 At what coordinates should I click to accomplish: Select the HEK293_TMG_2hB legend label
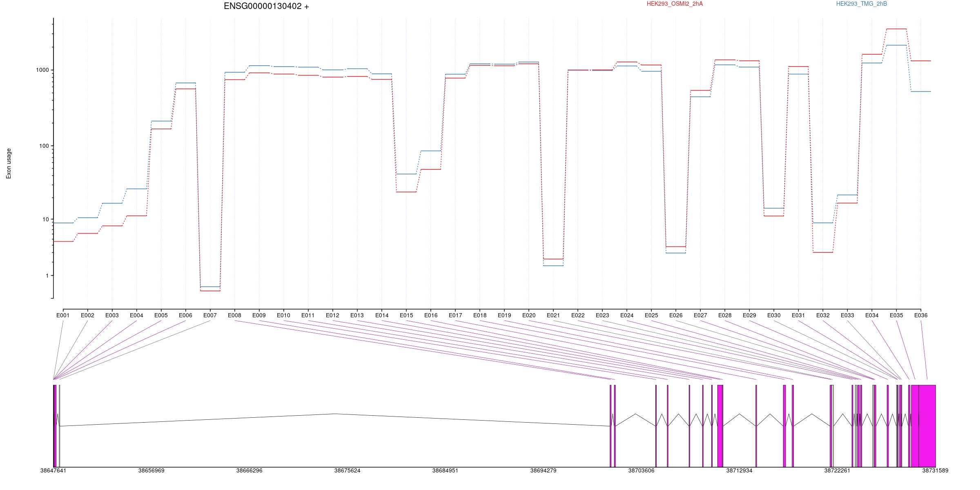[x=862, y=4]
